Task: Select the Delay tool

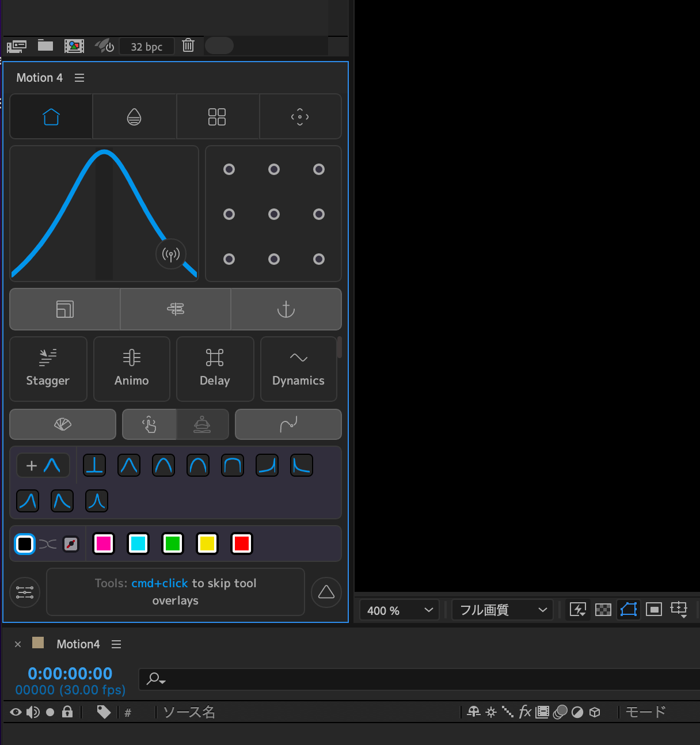Action: coord(215,368)
